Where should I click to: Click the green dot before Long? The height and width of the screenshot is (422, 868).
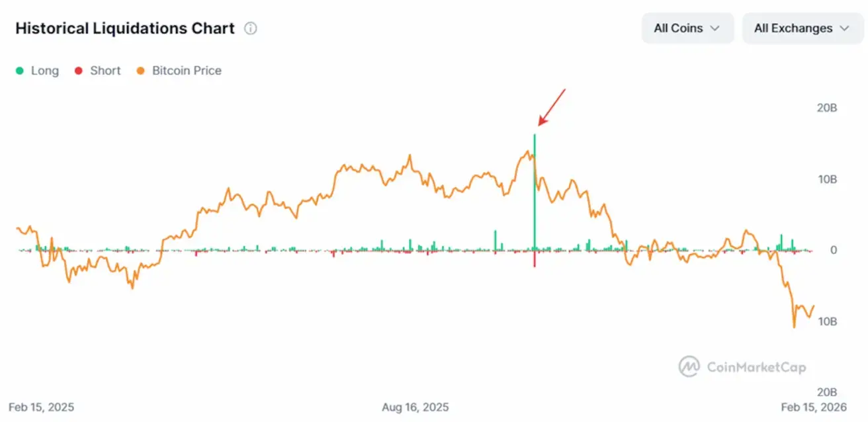tap(20, 71)
